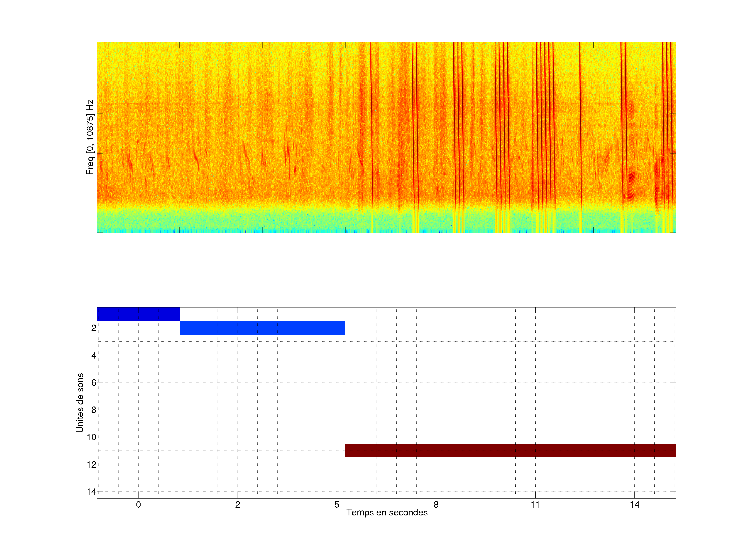The image size is (747, 560).
Task: Click y-axis tick label 14 at bottom
Action: [92, 492]
